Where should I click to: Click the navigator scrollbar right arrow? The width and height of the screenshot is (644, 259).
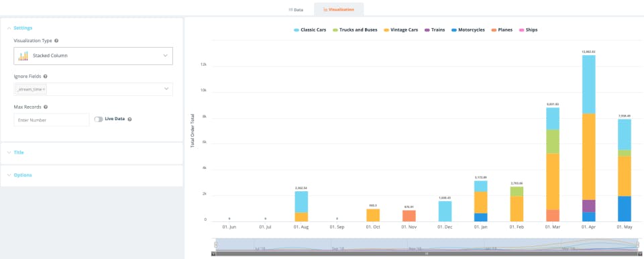639,254
